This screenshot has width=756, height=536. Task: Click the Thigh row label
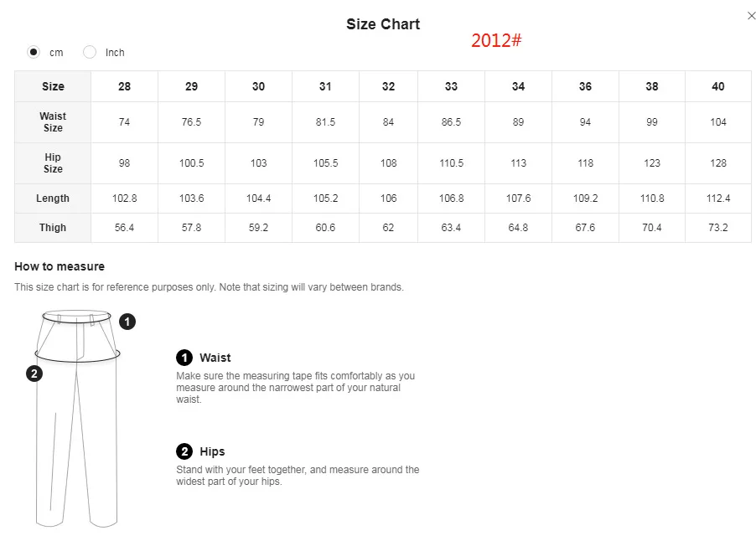coord(53,228)
